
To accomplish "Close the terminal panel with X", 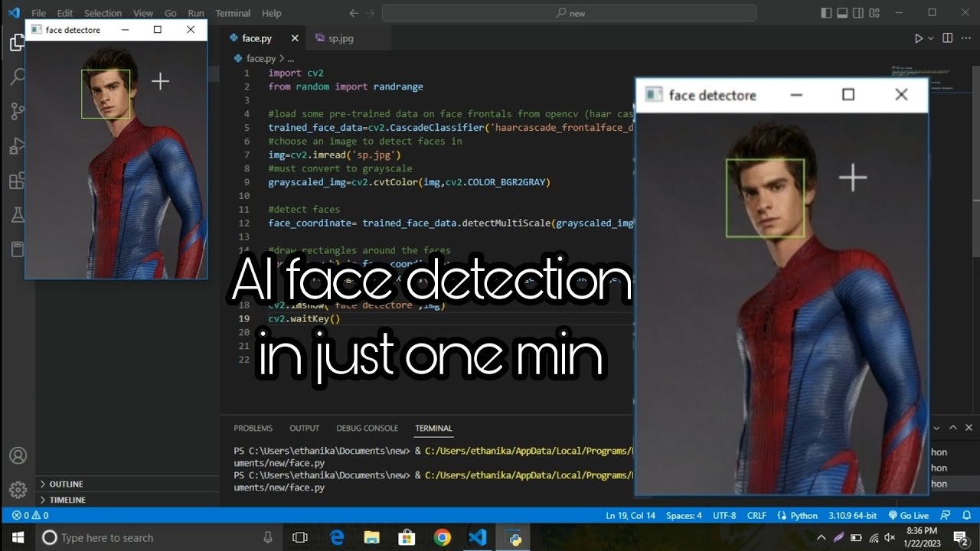I will click(969, 428).
